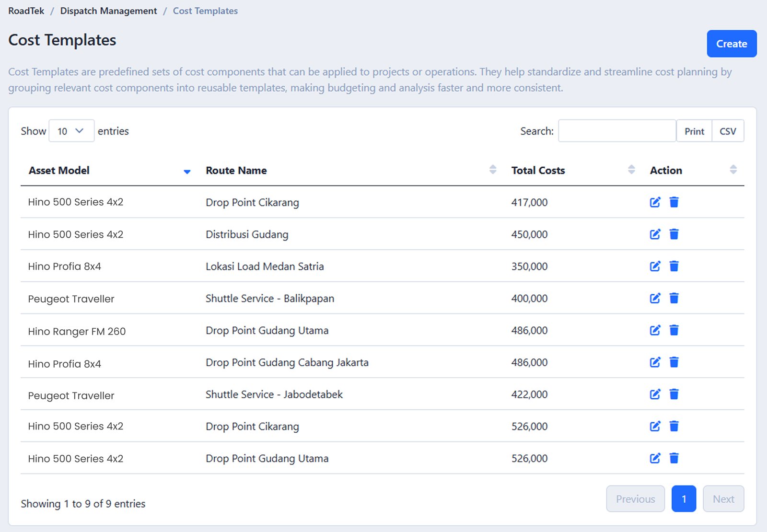This screenshot has width=767, height=532.
Task: Focus the Search input field
Action: pyautogui.click(x=616, y=131)
